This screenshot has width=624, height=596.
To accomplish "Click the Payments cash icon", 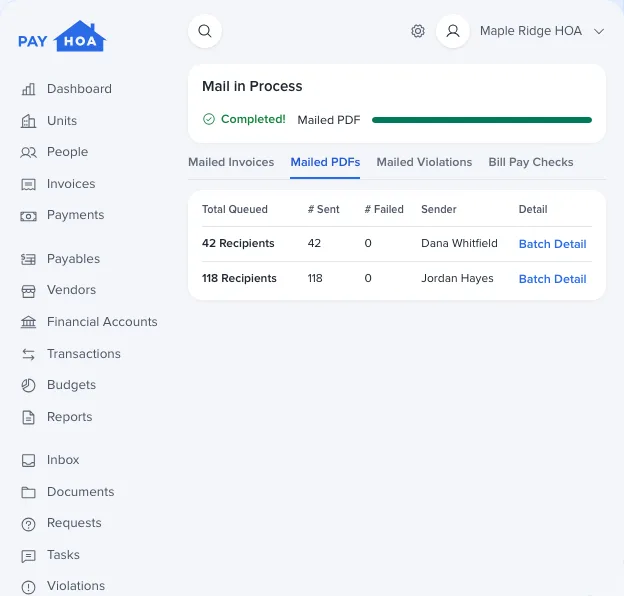I will (x=28, y=216).
